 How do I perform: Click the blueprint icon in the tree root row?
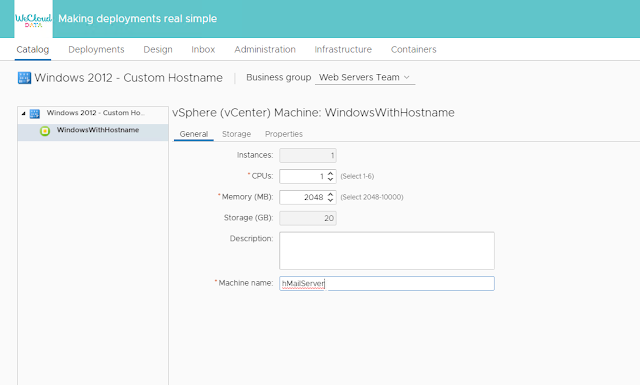pos(35,113)
